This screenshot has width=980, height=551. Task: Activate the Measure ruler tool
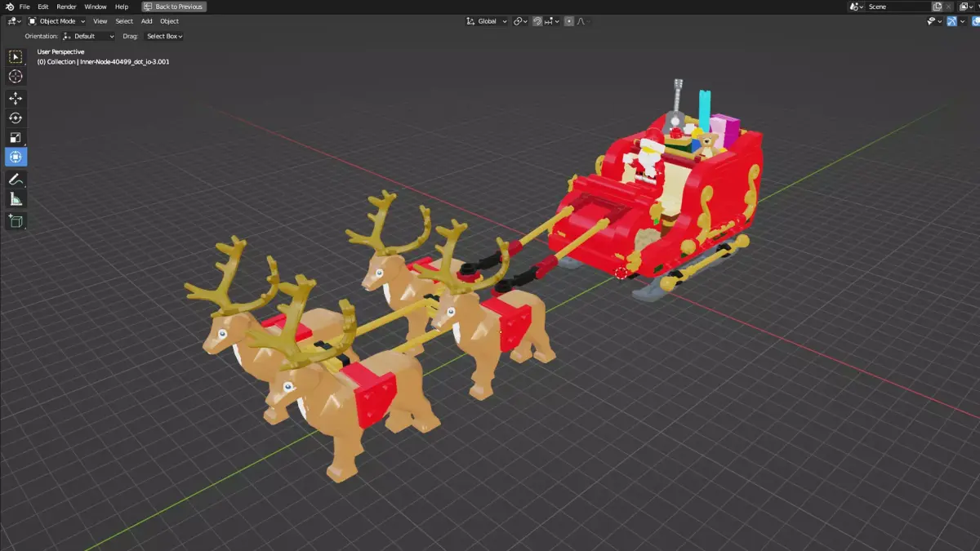tap(16, 198)
